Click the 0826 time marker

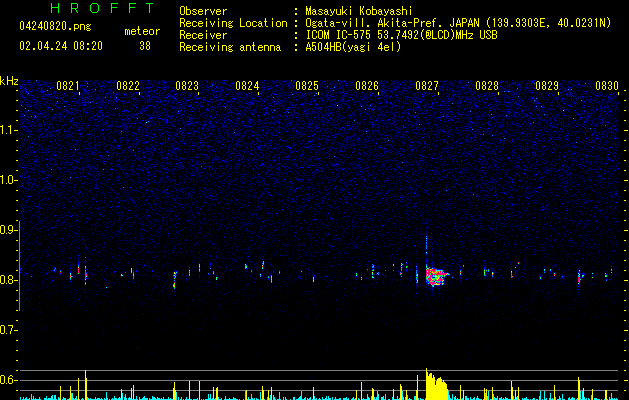[367, 86]
